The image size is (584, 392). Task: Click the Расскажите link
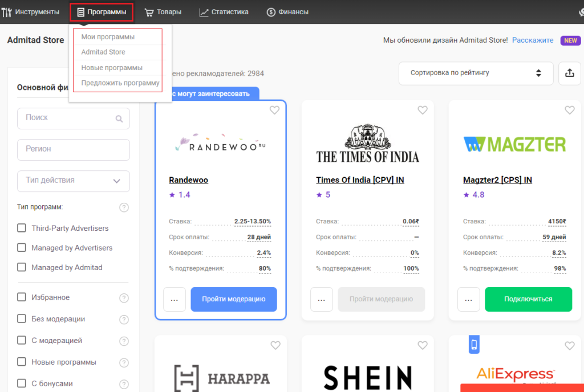(x=533, y=40)
